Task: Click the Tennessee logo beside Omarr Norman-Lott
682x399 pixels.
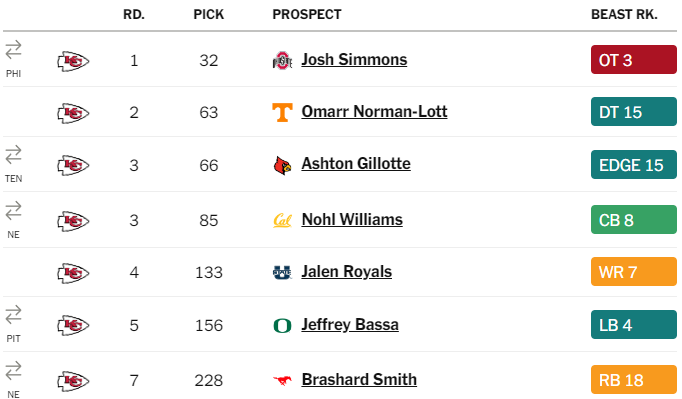Action: point(282,112)
